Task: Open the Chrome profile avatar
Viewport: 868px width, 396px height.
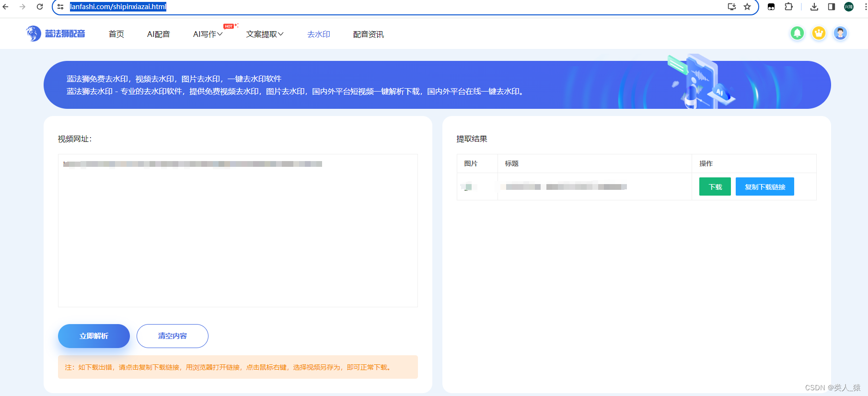Action: pos(849,7)
